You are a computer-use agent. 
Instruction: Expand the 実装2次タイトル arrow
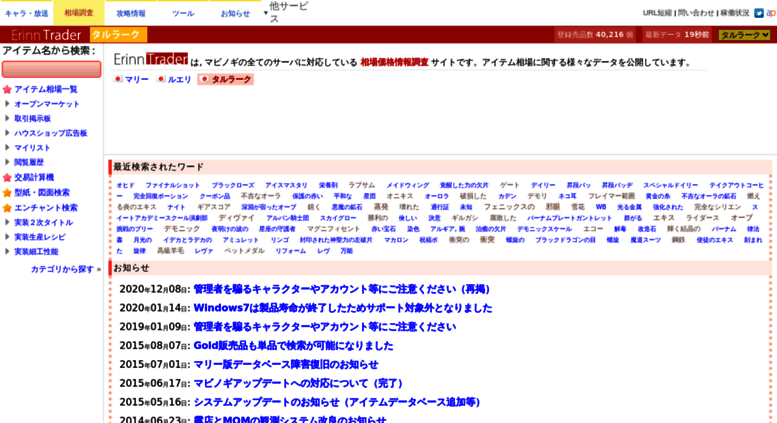pos(7,222)
